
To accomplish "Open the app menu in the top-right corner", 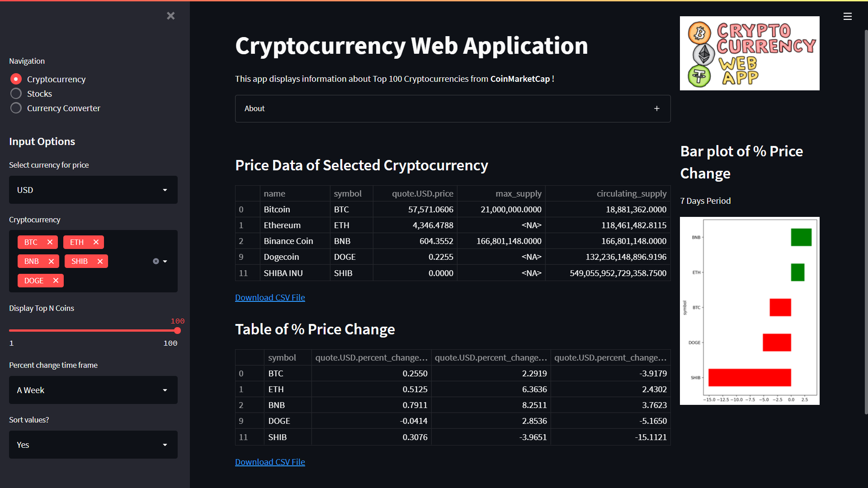I will tap(848, 16).
